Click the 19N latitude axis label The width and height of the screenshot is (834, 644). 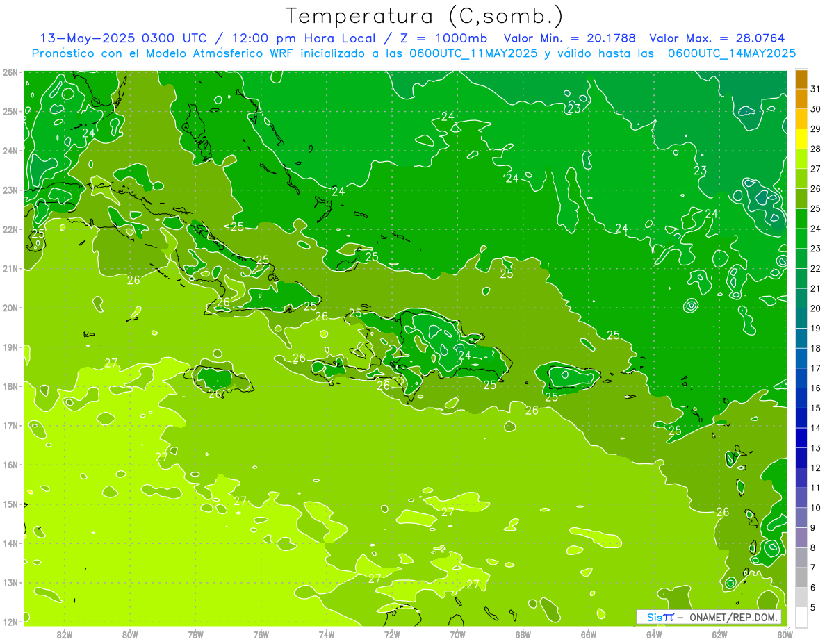10,347
